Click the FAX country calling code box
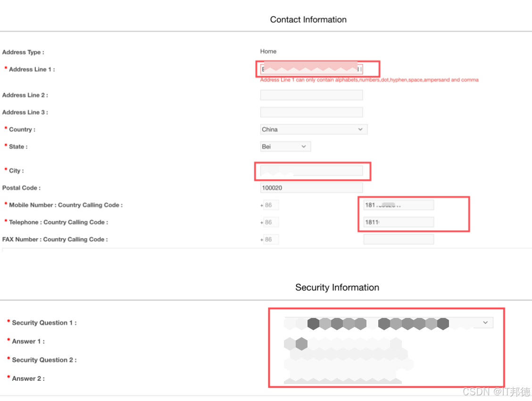Screen dimensions: 532x401 click(x=271, y=240)
